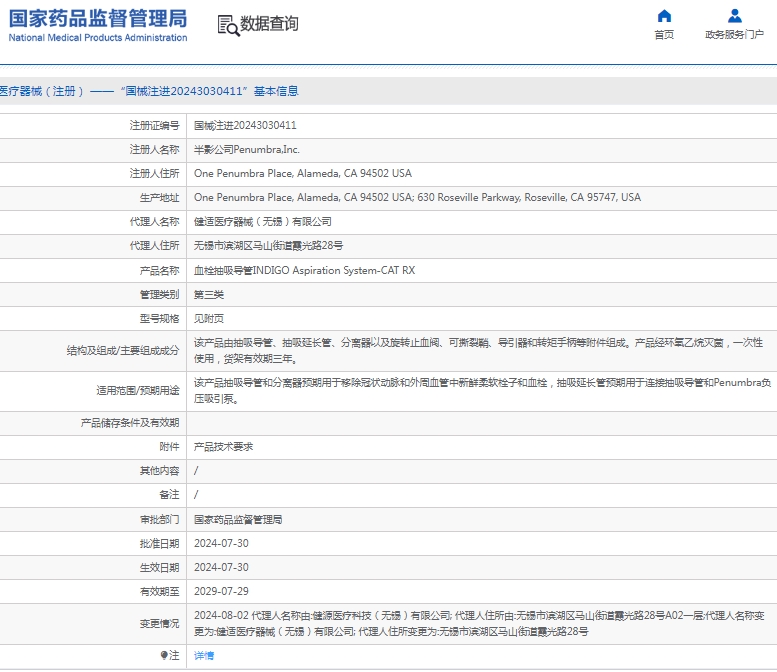Click agent name 健适医疗器械（无锡）有限公司
Image resolution: width=777 pixels, height=672 pixels.
point(263,222)
